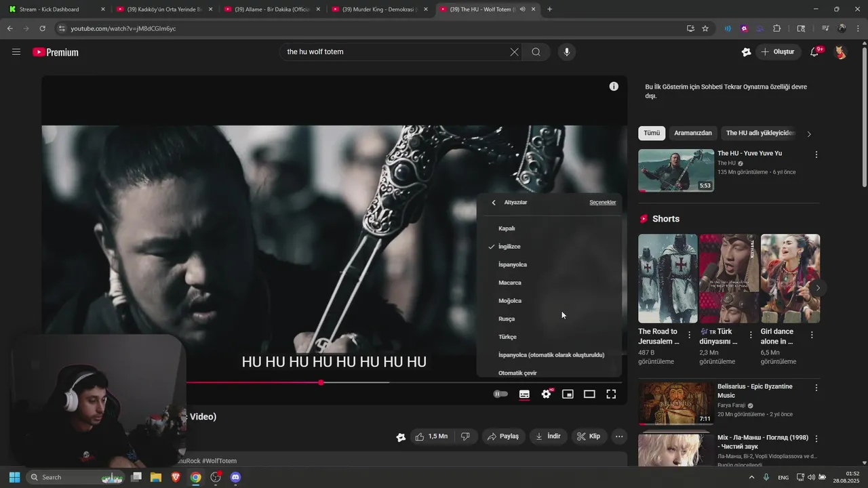Click the Klip clip button
Image resolution: width=868 pixels, height=488 pixels.
(589, 436)
